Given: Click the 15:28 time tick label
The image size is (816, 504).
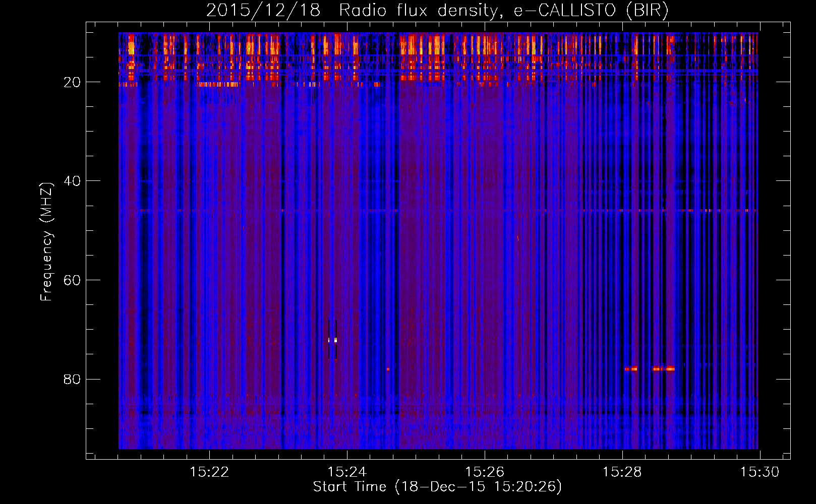Looking at the screenshot, I should coord(622,472).
